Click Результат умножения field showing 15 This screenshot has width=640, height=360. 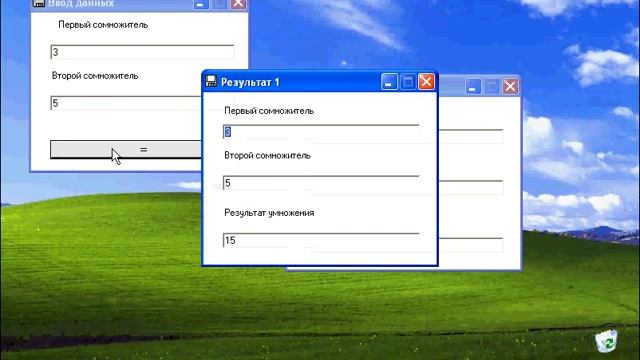point(321,240)
